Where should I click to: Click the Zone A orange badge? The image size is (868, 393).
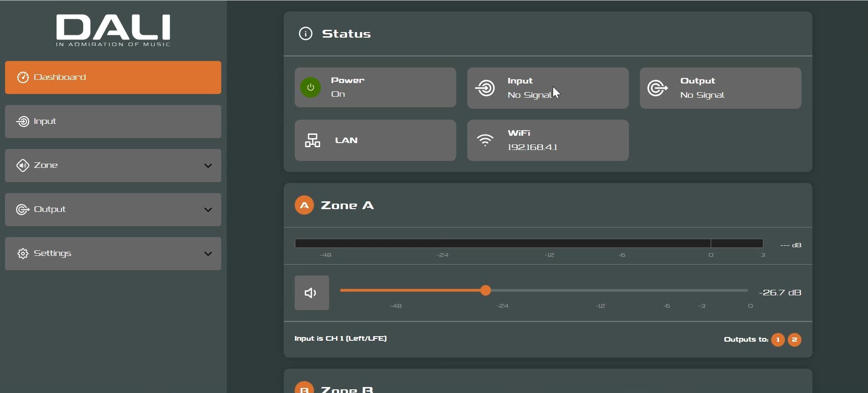304,205
